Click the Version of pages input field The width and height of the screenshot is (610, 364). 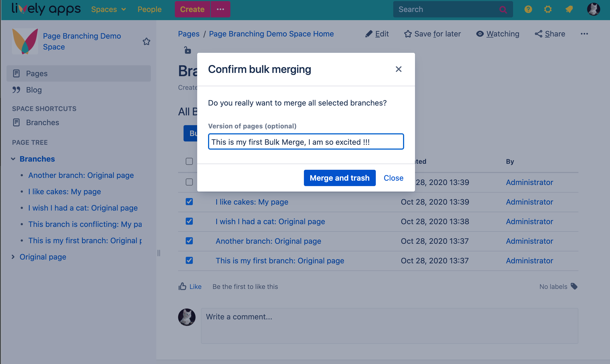pyautogui.click(x=306, y=141)
